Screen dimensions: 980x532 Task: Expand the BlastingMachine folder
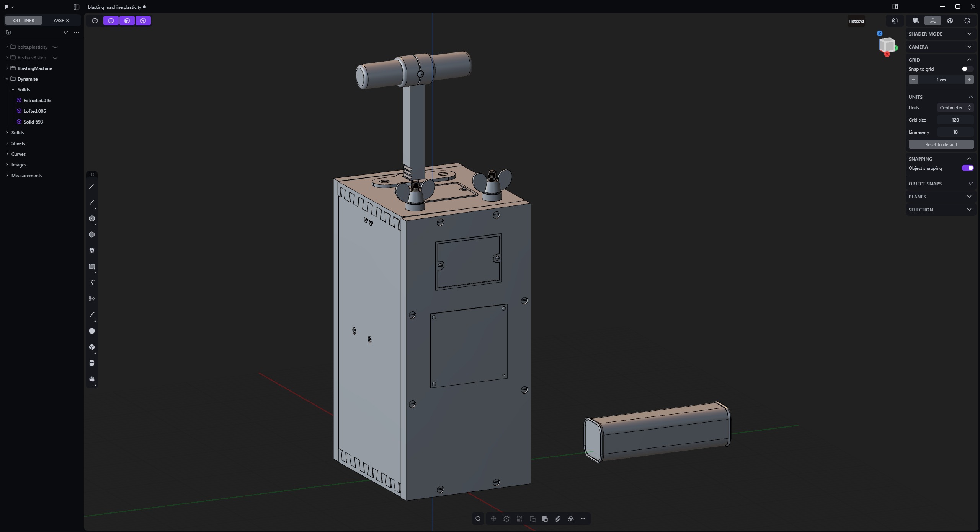[x=7, y=68]
